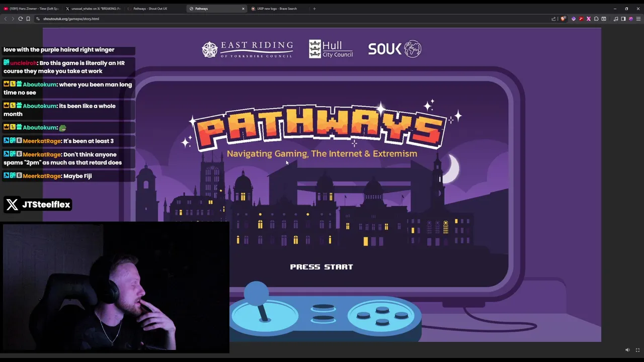The width and height of the screenshot is (644, 362).
Task: Switch to the unusual_whales on X tab
Action: [x=94, y=9]
